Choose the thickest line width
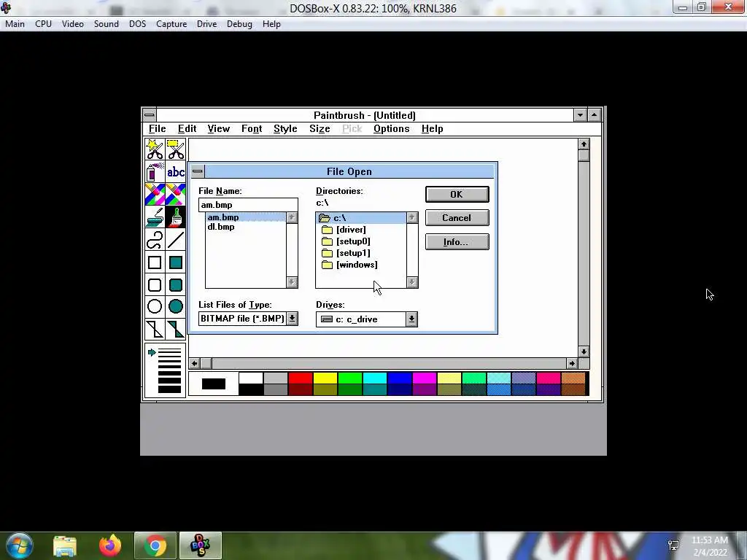This screenshot has width=747, height=560. pyautogui.click(x=169, y=389)
